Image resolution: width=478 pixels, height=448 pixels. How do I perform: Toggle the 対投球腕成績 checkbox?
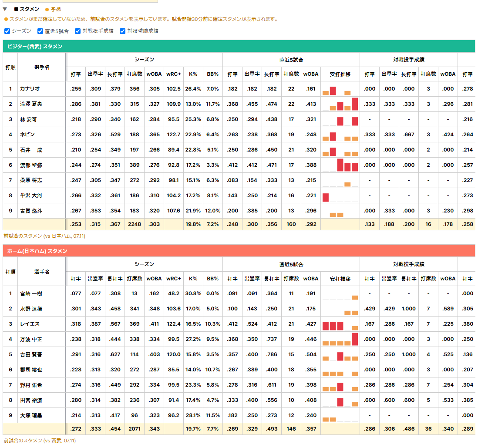[x=123, y=31]
